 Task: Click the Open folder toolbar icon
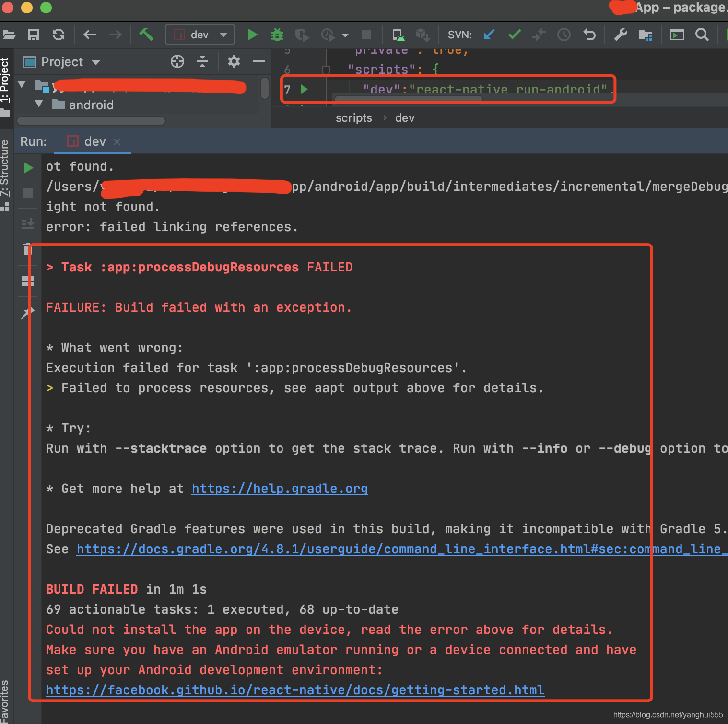tap(8, 35)
